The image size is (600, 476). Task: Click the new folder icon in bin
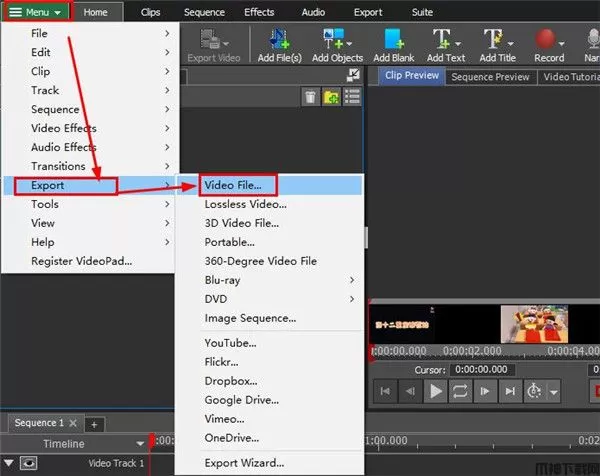point(331,96)
